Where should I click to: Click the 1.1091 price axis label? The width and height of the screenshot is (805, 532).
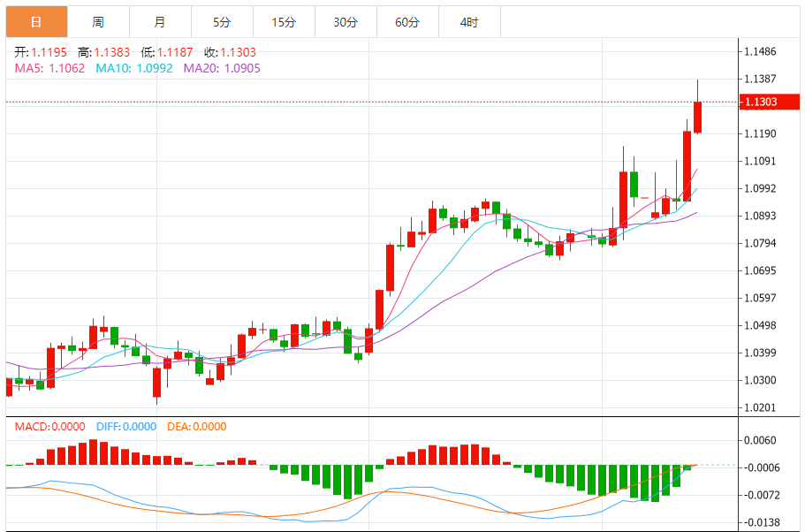click(x=760, y=161)
